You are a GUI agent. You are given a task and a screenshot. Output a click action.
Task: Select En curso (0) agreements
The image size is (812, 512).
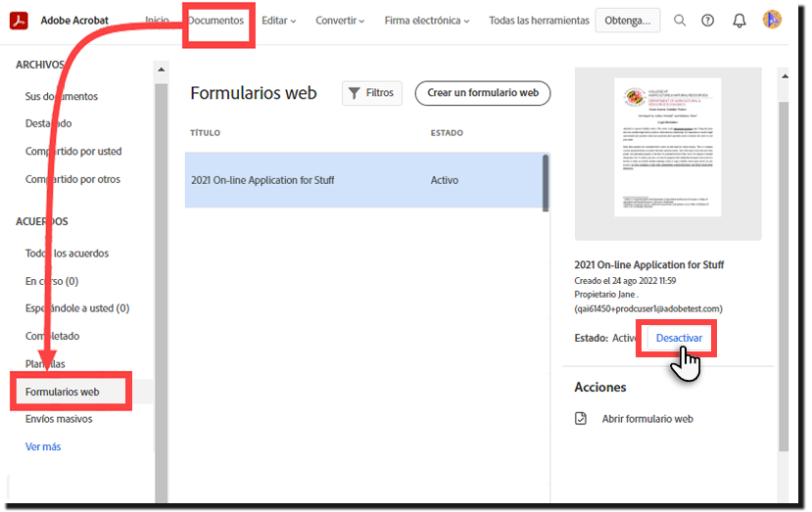click(x=52, y=282)
